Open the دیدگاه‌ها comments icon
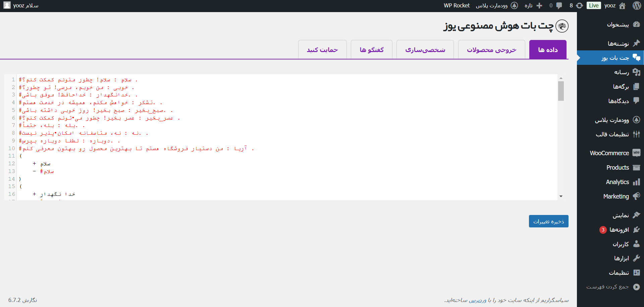 click(636, 101)
